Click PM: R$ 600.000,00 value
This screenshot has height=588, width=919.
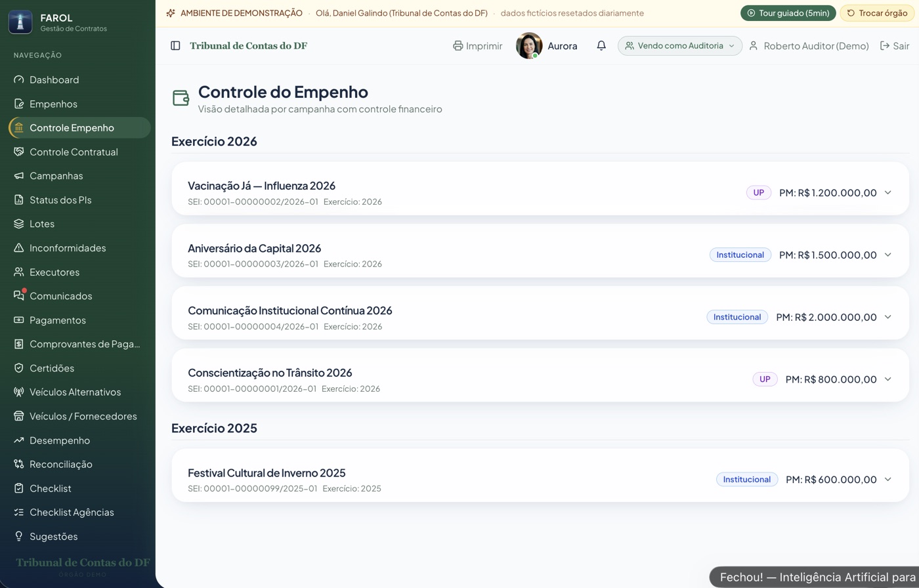click(x=831, y=479)
